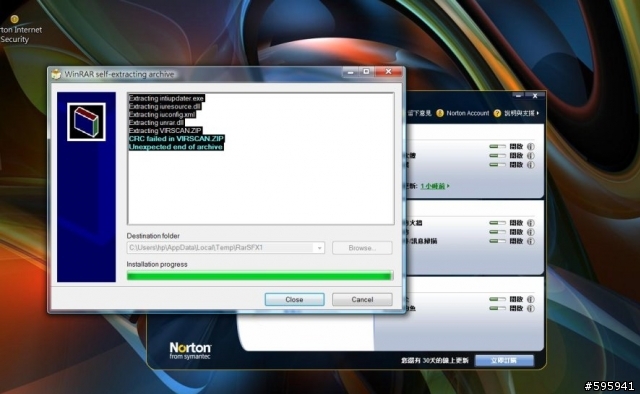The width and height of the screenshot is (640, 394).
Task: Toggle the switch in Norton top panel's first row
Action: [497, 146]
